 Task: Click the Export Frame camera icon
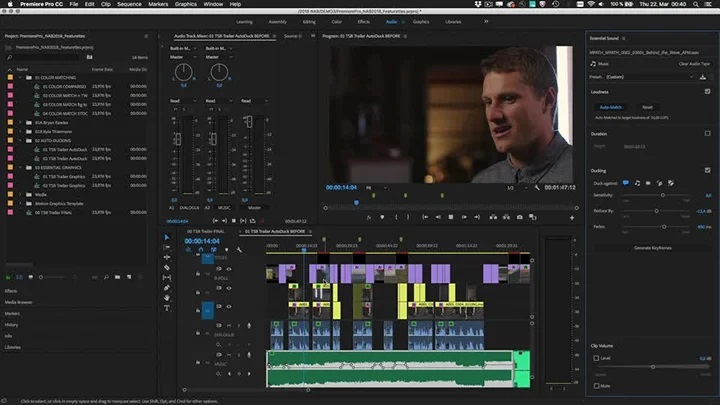coord(519,216)
